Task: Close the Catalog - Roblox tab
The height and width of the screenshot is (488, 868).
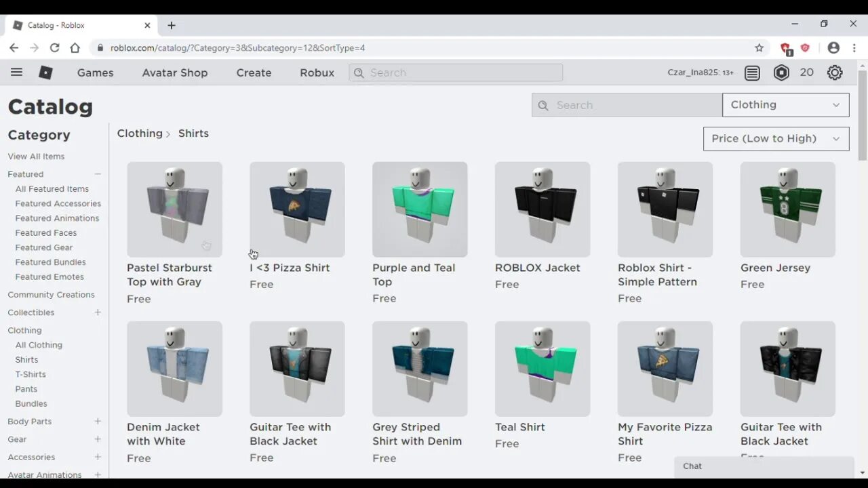Action: (x=147, y=25)
